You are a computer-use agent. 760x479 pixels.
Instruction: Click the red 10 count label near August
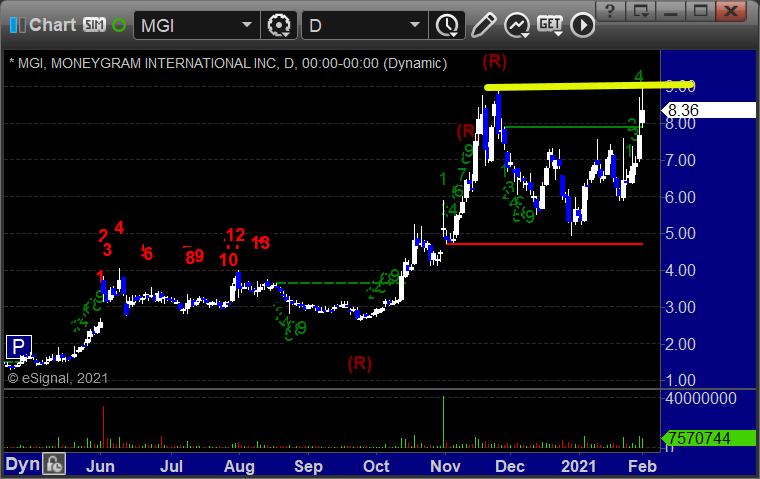pyautogui.click(x=228, y=260)
